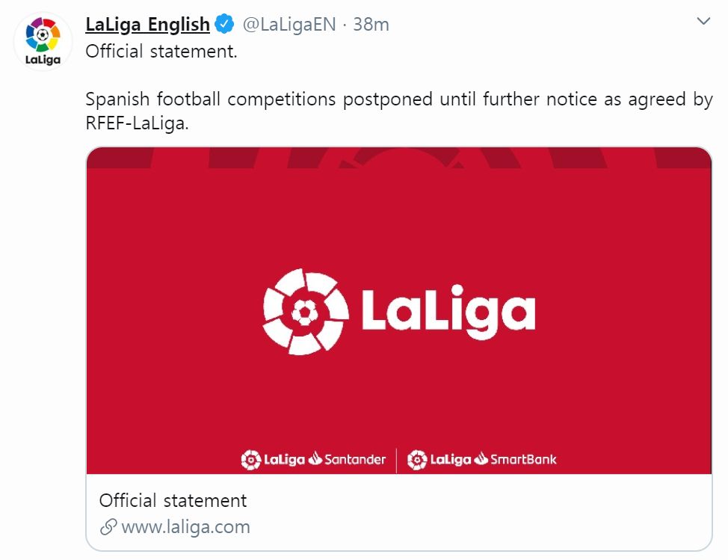The width and height of the screenshot is (728, 560).
Task: Visit the www.laliga.com link
Action: (185, 527)
